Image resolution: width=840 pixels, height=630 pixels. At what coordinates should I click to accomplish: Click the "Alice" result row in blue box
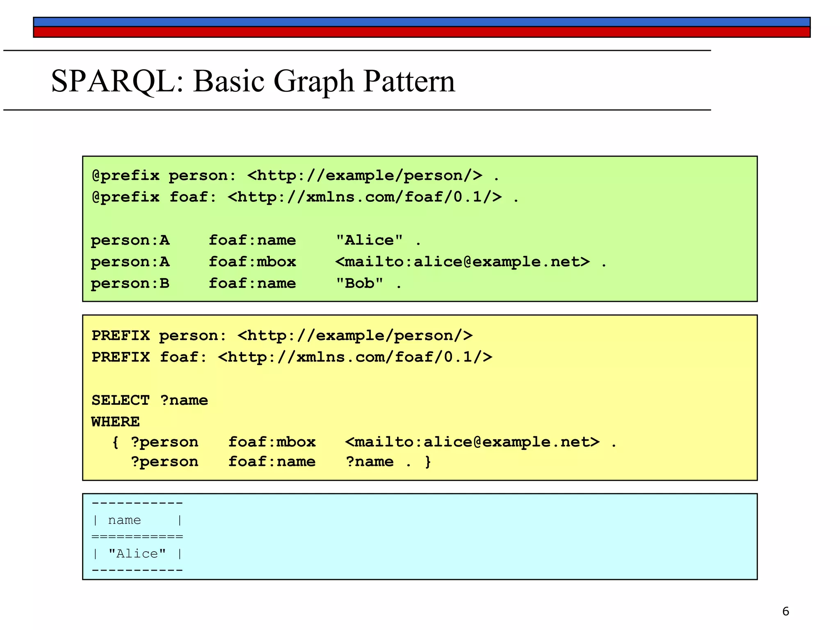[137, 554]
